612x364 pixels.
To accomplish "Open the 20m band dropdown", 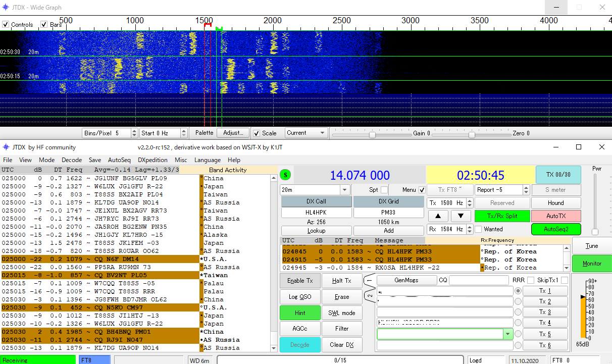I will (345, 190).
